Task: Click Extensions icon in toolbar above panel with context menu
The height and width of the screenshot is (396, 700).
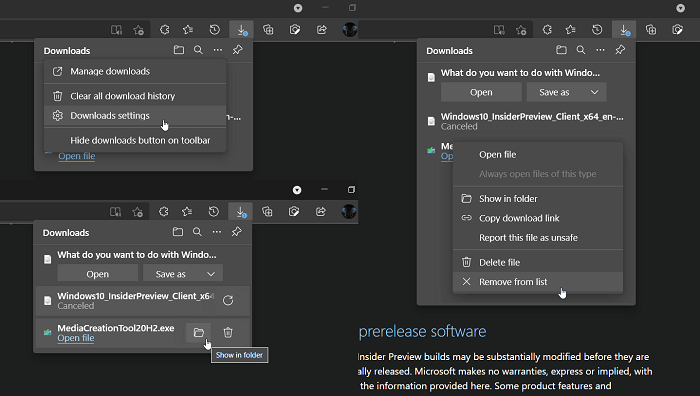Action: (x=547, y=30)
